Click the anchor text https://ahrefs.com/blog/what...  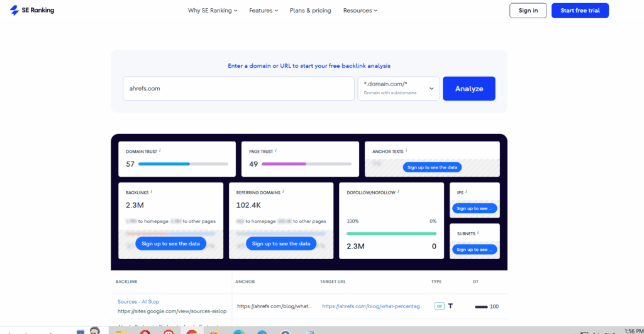[274, 306]
